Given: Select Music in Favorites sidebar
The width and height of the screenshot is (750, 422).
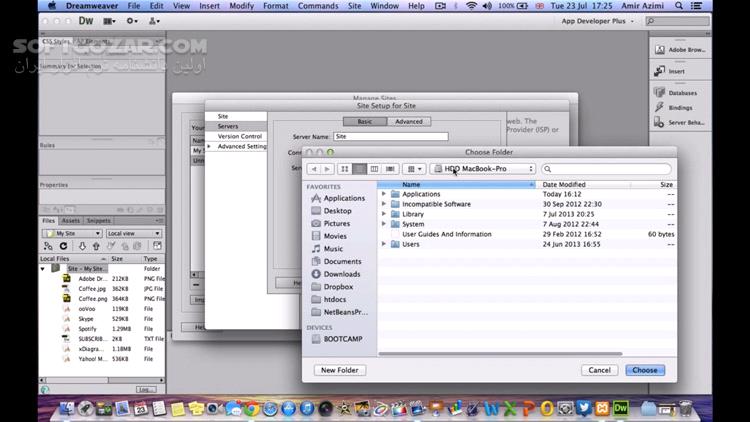Looking at the screenshot, I should point(327,249).
